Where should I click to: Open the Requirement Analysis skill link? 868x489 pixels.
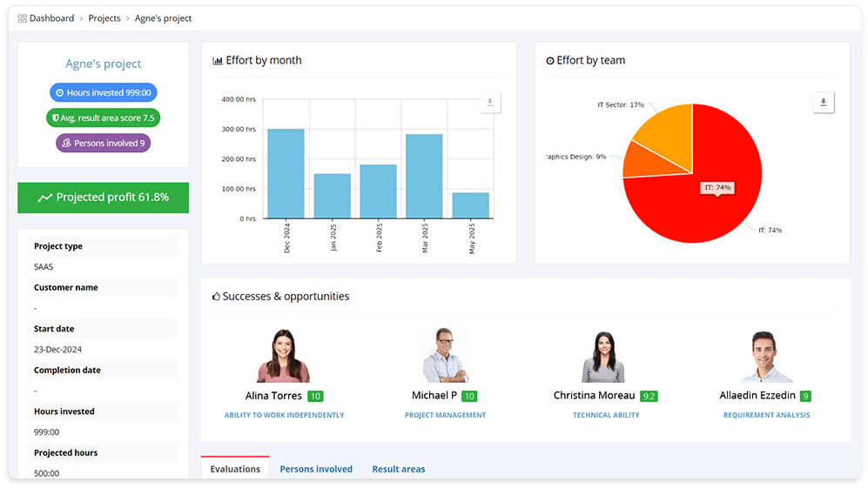766,415
